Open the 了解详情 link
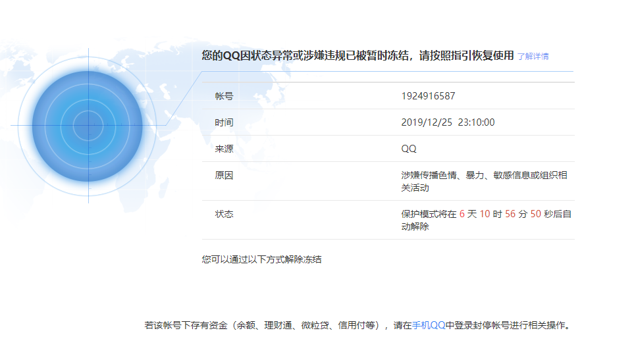The height and width of the screenshot is (364, 634). tap(533, 57)
